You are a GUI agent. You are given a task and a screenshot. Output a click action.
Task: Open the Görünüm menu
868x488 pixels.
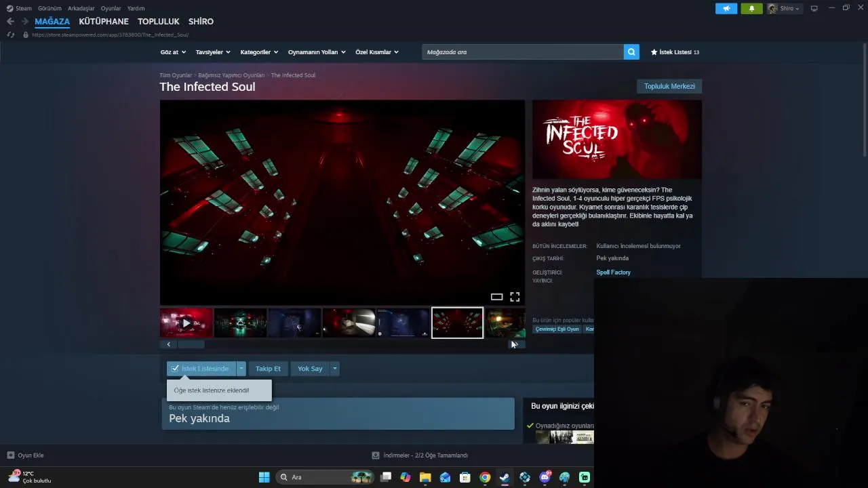[x=50, y=8]
